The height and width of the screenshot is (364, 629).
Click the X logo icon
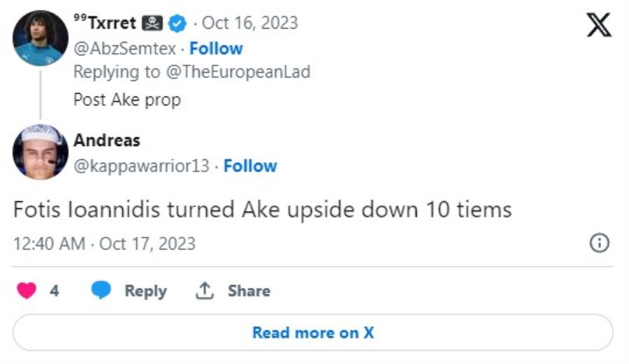(x=599, y=25)
